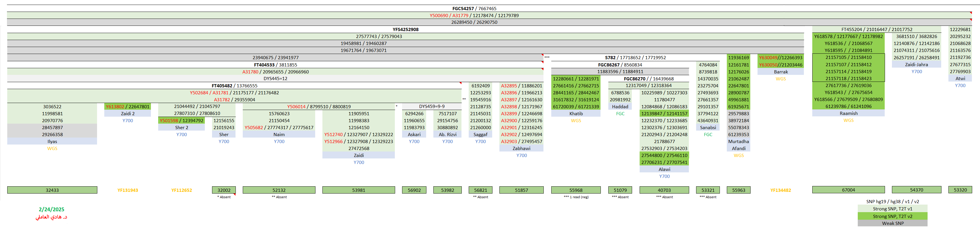Click the gray Weak SNP legend swatch
Viewport: 980px width, 231px height.
pyautogui.click(x=892, y=223)
